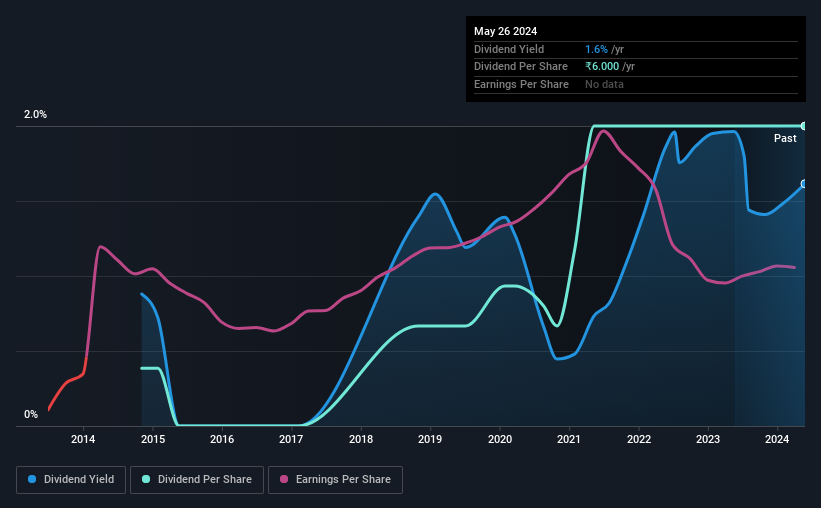This screenshot has height=508, width=821.
Task: Click the 2.0% y-axis label
Action: tap(35, 114)
